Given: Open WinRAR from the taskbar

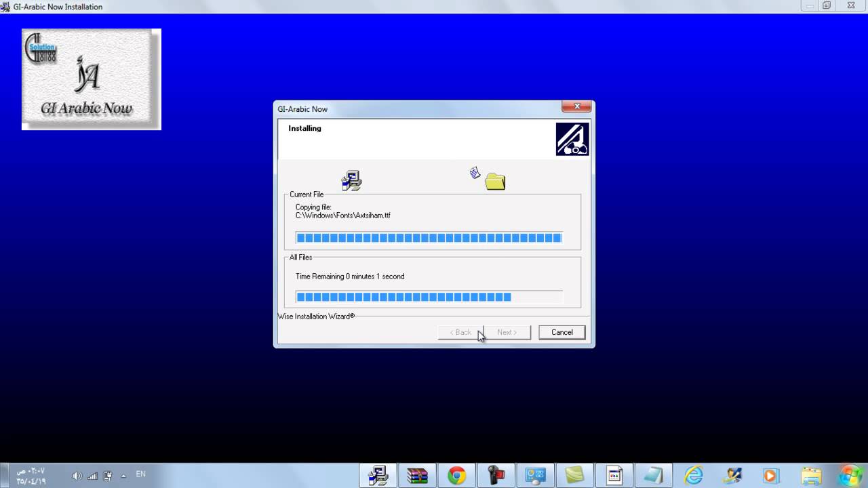Looking at the screenshot, I should 417,476.
